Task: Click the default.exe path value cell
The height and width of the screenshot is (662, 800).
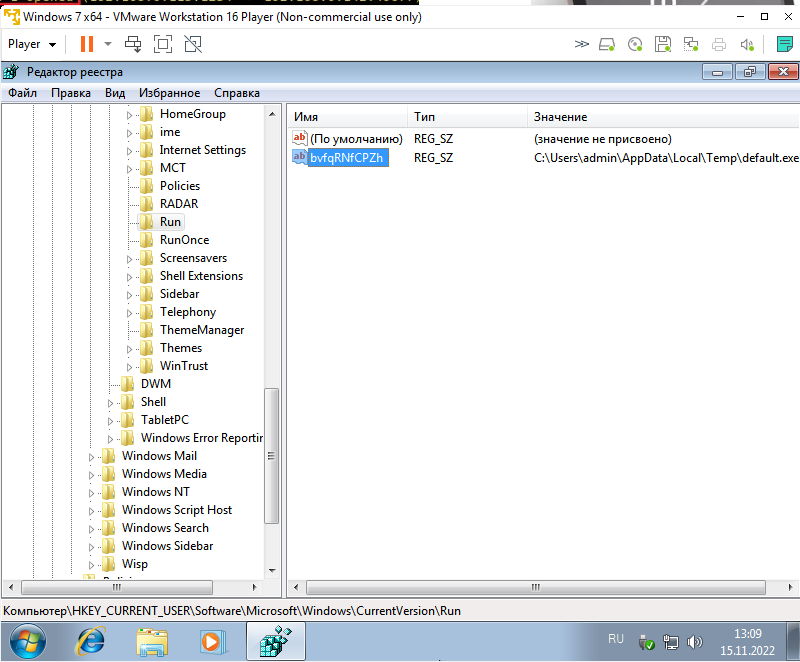Action: [x=666, y=158]
